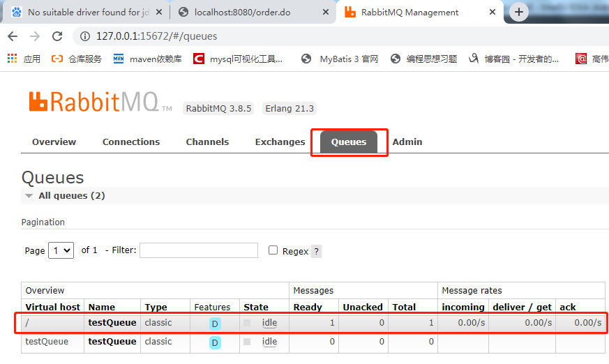Close the 'No suitable driver found' tab

(159, 12)
